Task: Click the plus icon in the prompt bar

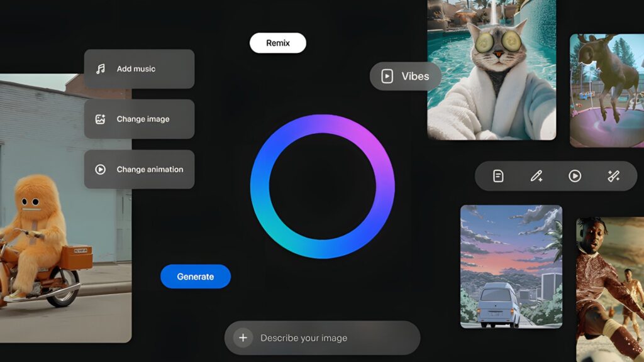Action: click(x=243, y=338)
